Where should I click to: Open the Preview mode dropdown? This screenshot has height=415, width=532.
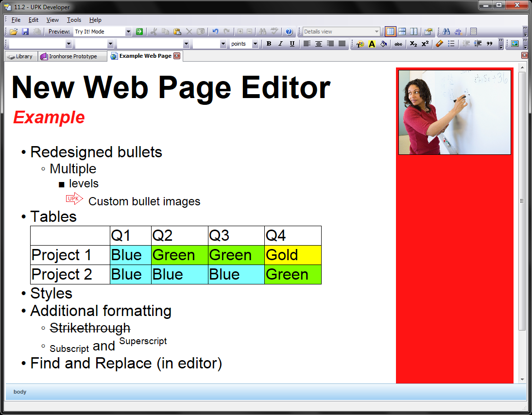(x=128, y=32)
